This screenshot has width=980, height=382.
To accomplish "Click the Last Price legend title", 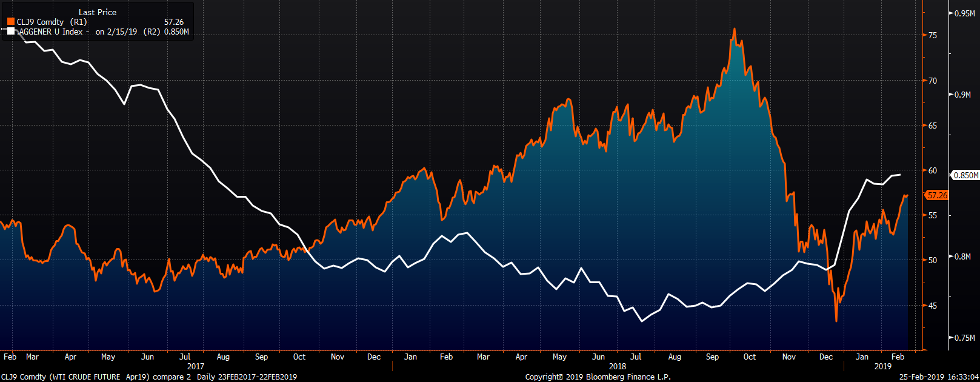I will (x=98, y=12).
